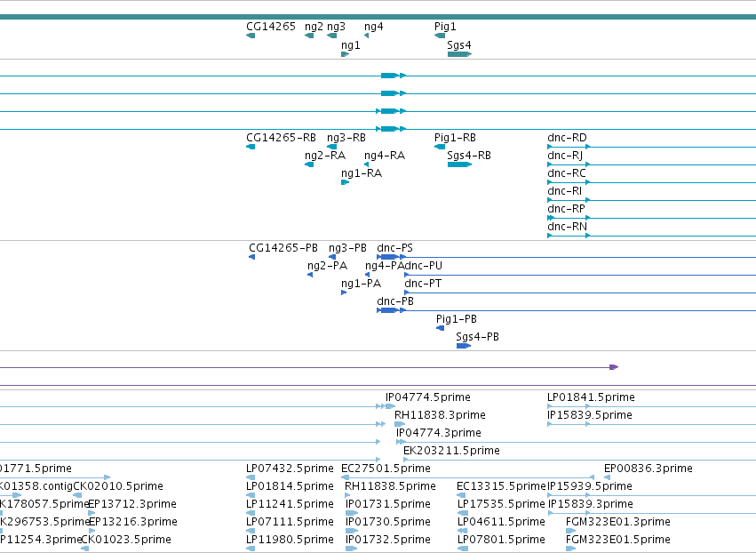Select the dnc-RP transcript label

(x=566, y=209)
